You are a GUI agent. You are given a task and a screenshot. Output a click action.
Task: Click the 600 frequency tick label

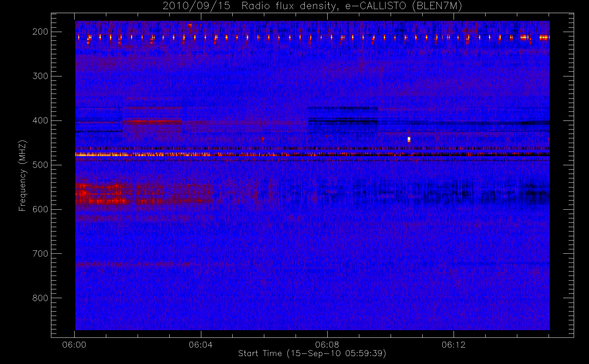[40, 209]
